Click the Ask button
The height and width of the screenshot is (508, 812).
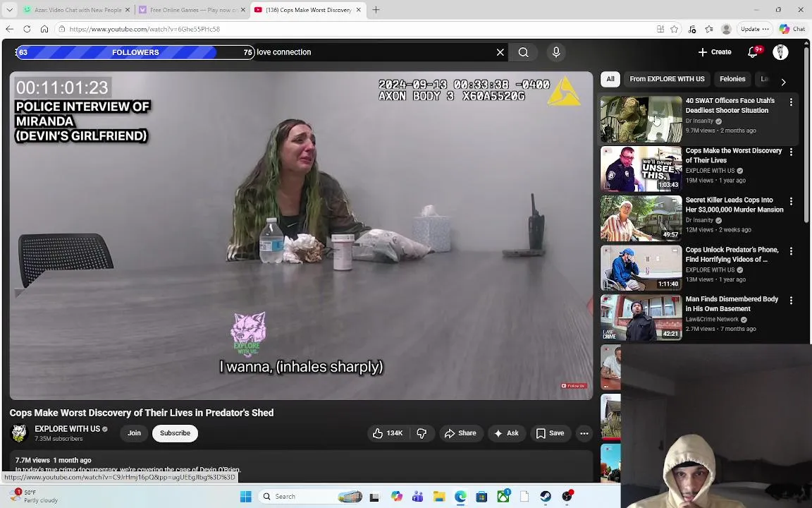point(507,433)
